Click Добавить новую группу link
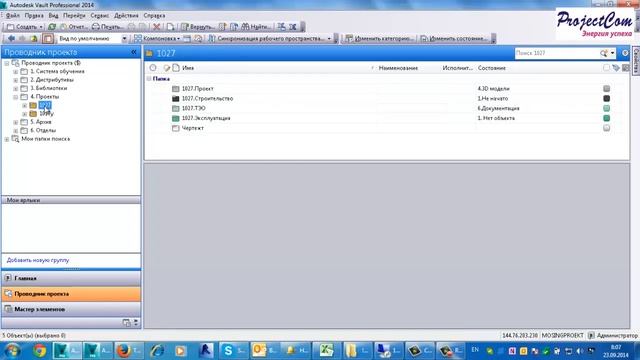This screenshot has height=360, width=640. click(38, 260)
